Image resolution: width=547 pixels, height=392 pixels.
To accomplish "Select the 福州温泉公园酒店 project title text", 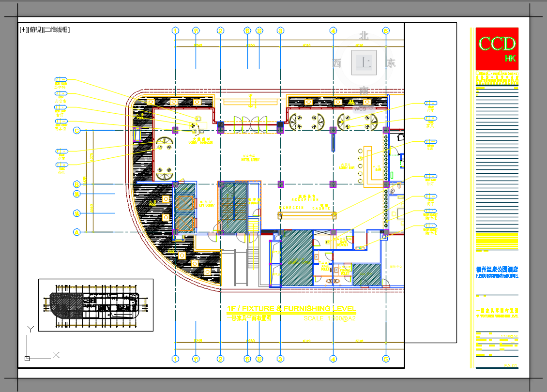I will tap(497, 269).
